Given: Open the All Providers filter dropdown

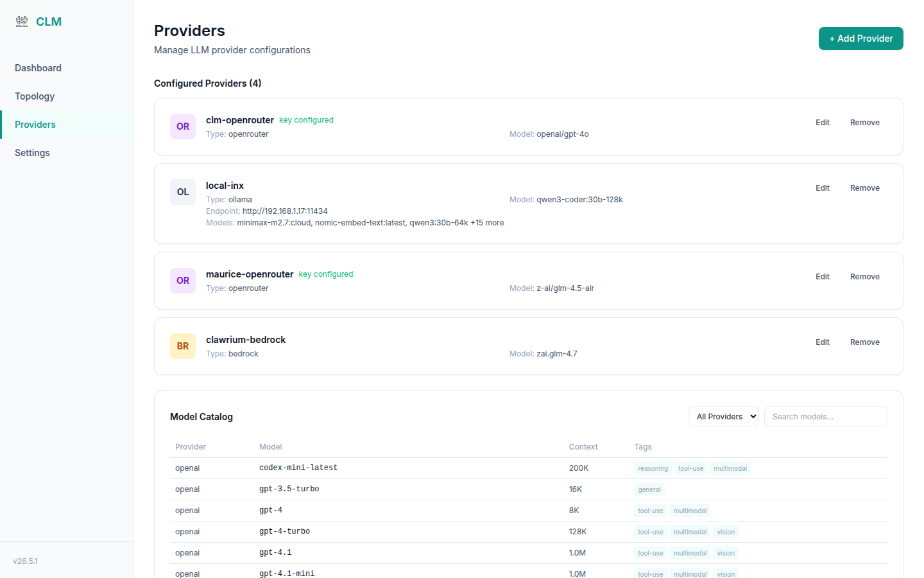Looking at the screenshot, I should coord(724,417).
